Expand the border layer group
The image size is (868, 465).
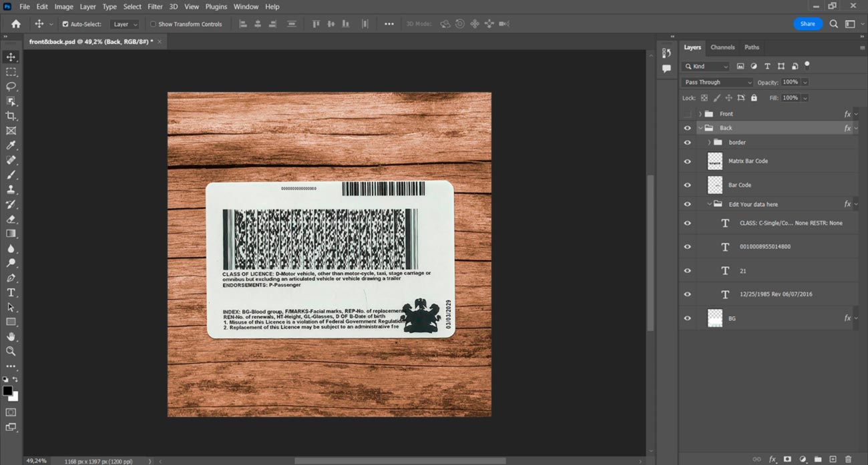pos(709,142)
